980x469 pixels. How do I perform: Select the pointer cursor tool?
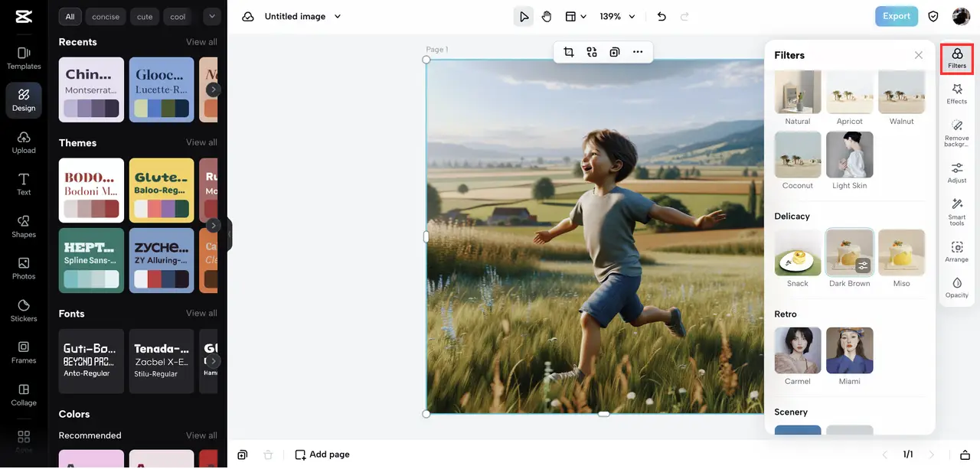click(x=524, y=16)
